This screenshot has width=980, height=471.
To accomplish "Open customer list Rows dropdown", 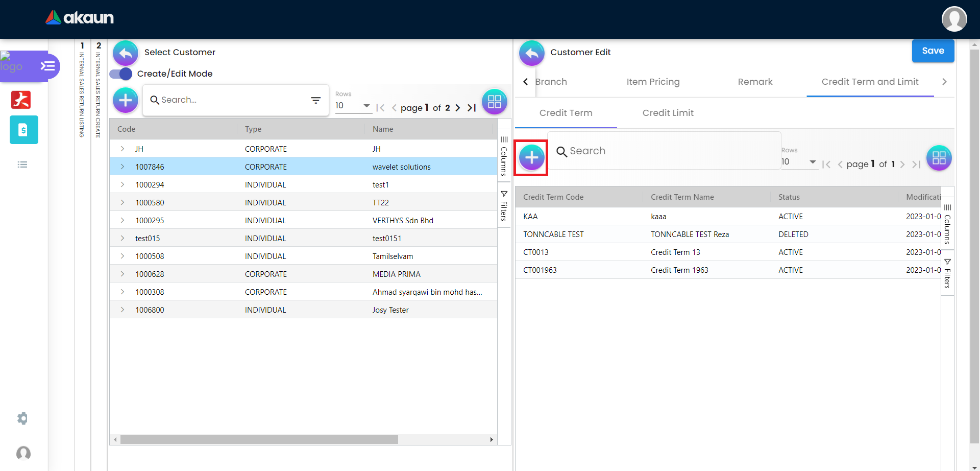I will pyautogui.click(x=353, y=106).
